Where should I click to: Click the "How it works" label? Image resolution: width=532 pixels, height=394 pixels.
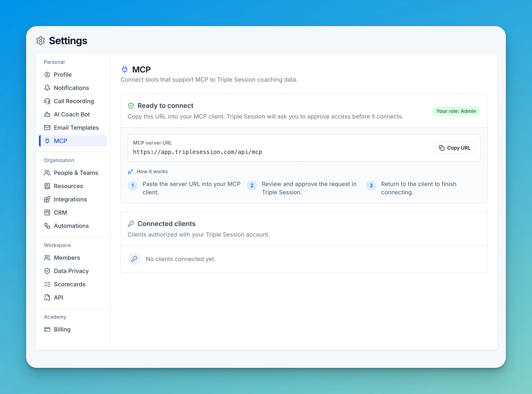(152, 172)
